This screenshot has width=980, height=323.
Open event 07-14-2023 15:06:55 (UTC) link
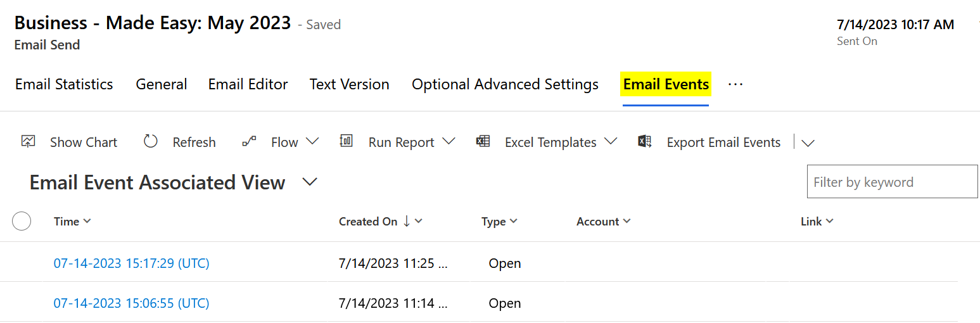[x=131, y=303]
